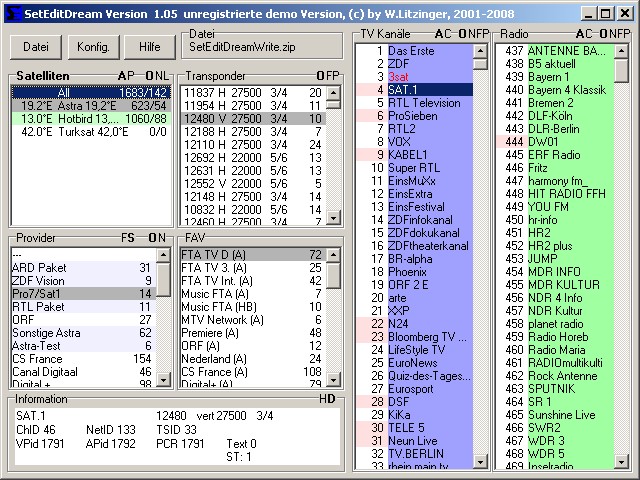This screenshot has height=480, width=640.
Task: Select radio station MDR KULTUR
Action: click(555, 285)
